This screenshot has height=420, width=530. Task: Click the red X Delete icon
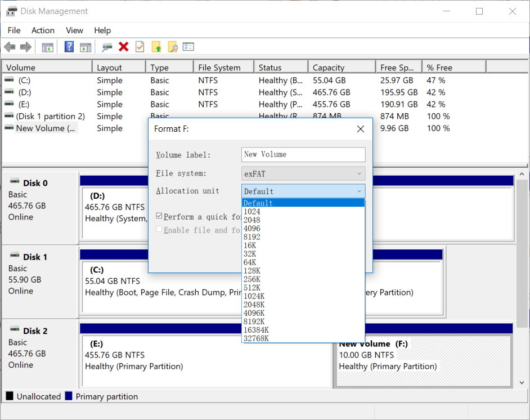coord(124,47)
